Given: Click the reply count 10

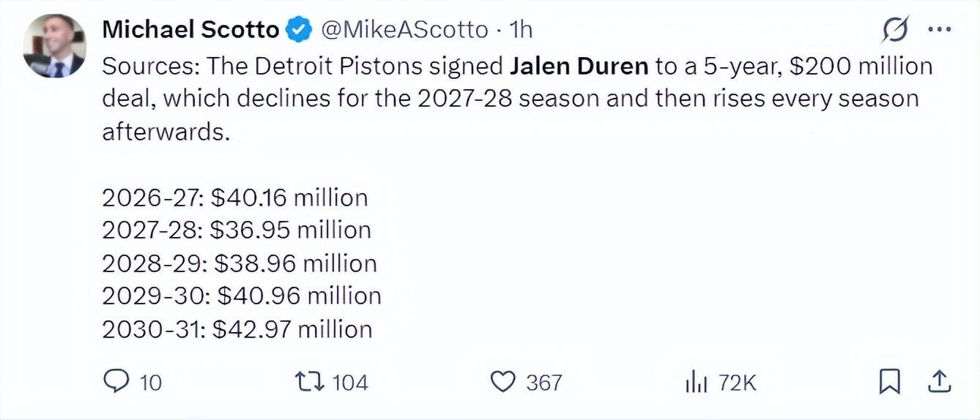Looking at the screenshot, I should 150,382.
